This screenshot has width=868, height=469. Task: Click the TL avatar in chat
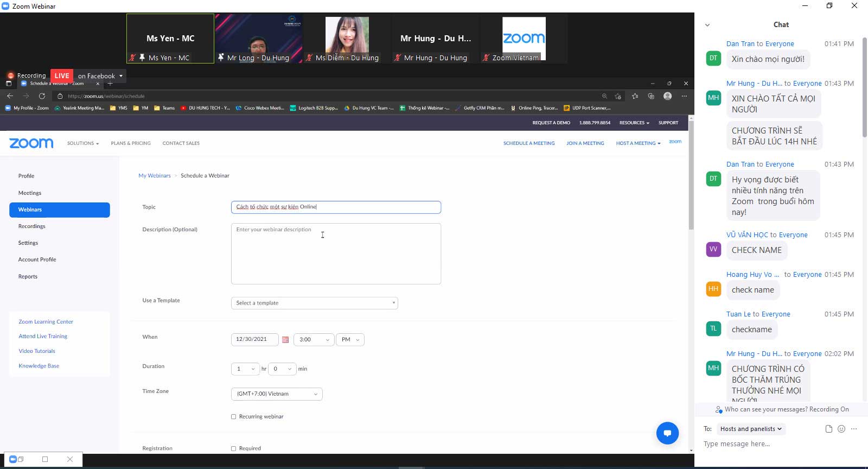coord(713,328)
